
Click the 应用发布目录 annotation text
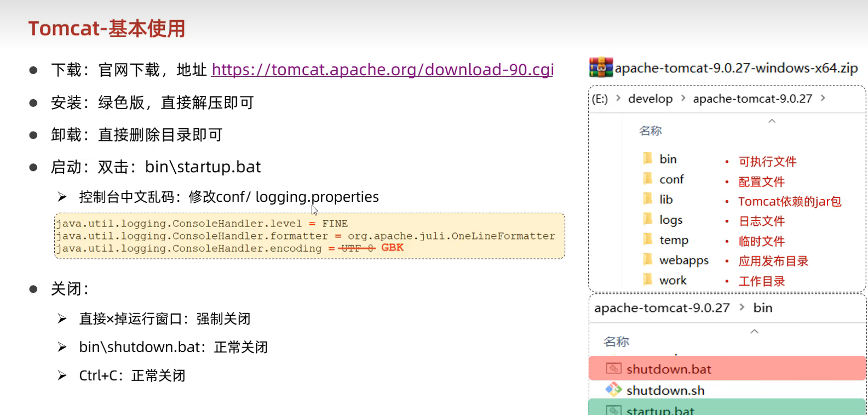pyautogui.click(x=773, y=261)
